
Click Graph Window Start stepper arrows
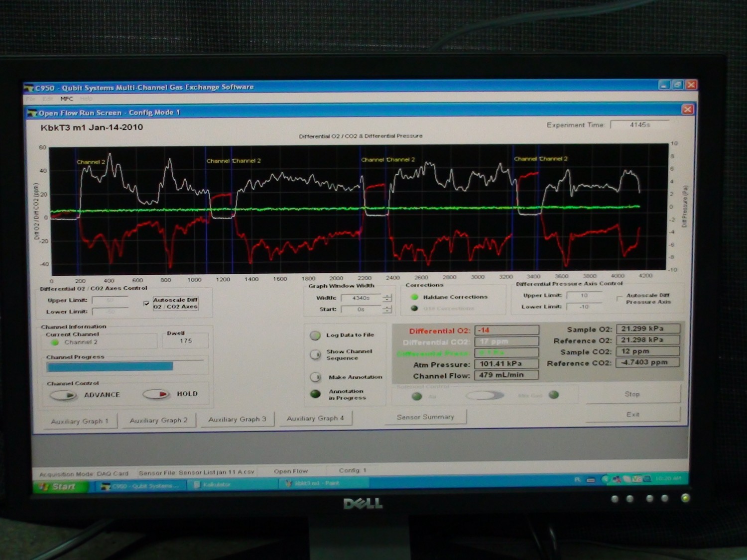(387, 309)
